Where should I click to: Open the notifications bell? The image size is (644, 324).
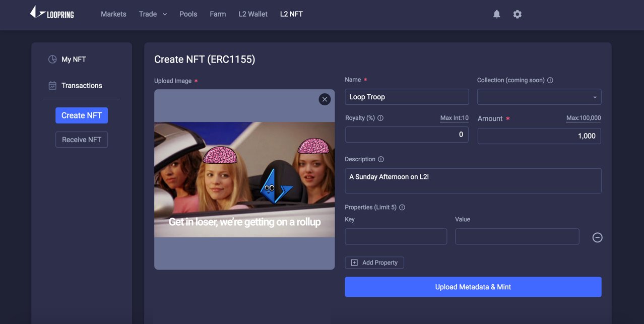coord(496,14)
